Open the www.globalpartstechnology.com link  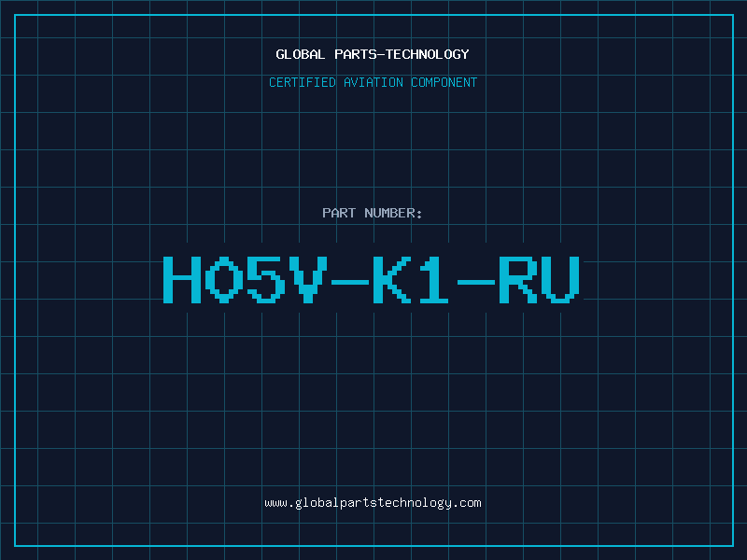(x=373, y=503)
